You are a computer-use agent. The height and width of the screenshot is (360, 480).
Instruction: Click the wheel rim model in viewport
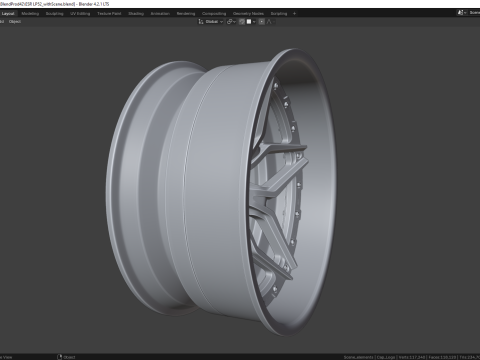pyautogui.click(x=221, y=192)
